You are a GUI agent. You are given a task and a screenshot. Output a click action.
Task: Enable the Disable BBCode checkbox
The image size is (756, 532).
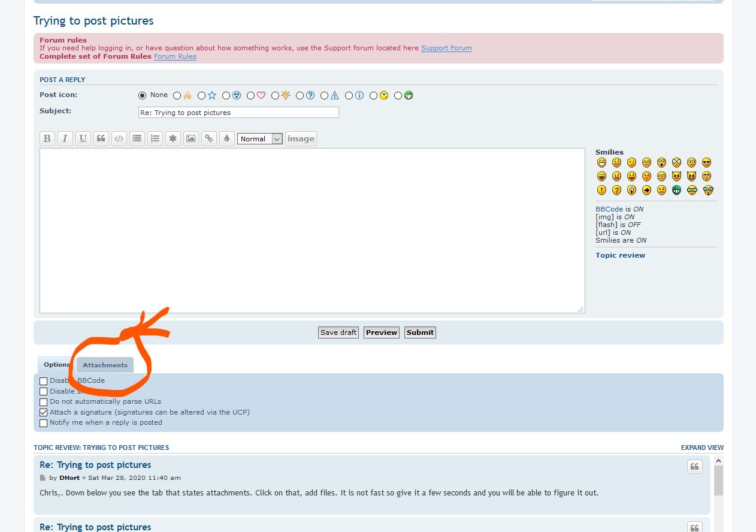pyautogui.click(x=44, y=381)
